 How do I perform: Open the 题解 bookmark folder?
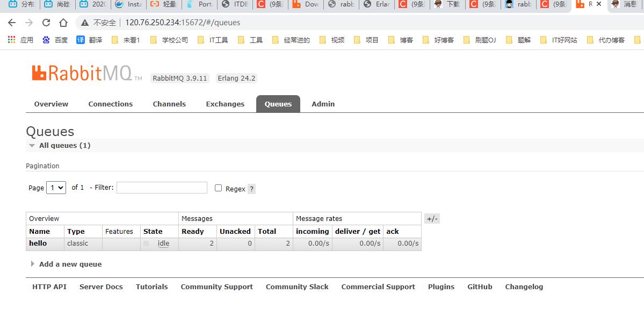518,40
